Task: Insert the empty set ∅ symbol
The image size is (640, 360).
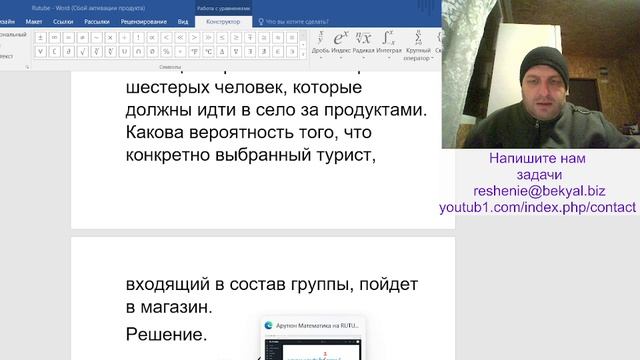Action: (x=152, y=52)
